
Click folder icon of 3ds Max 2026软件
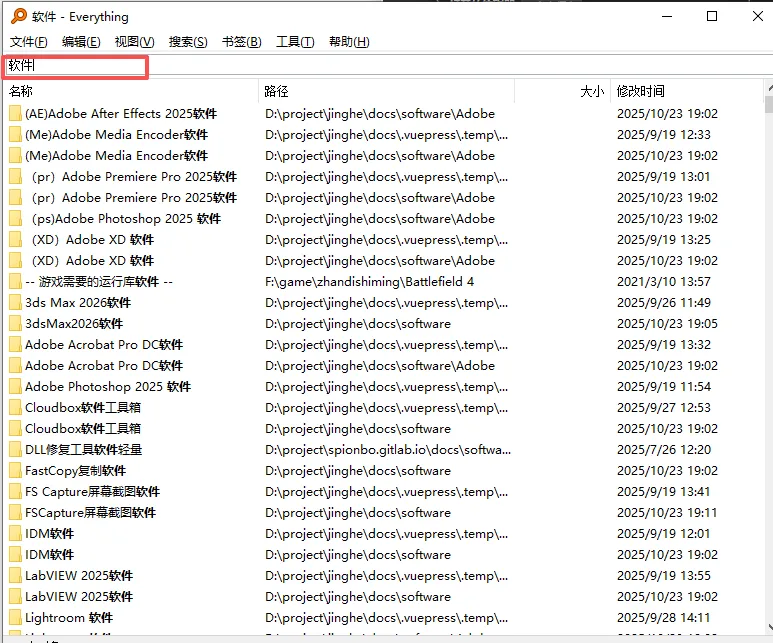pyautogui.click(x=15, y=303)
